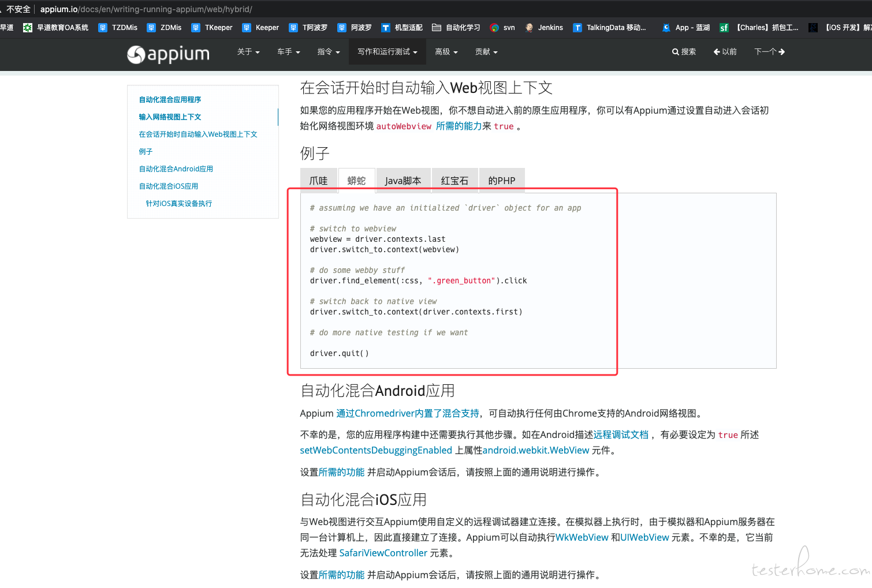Click the 以前 left arrow icon

pos(717,52)
